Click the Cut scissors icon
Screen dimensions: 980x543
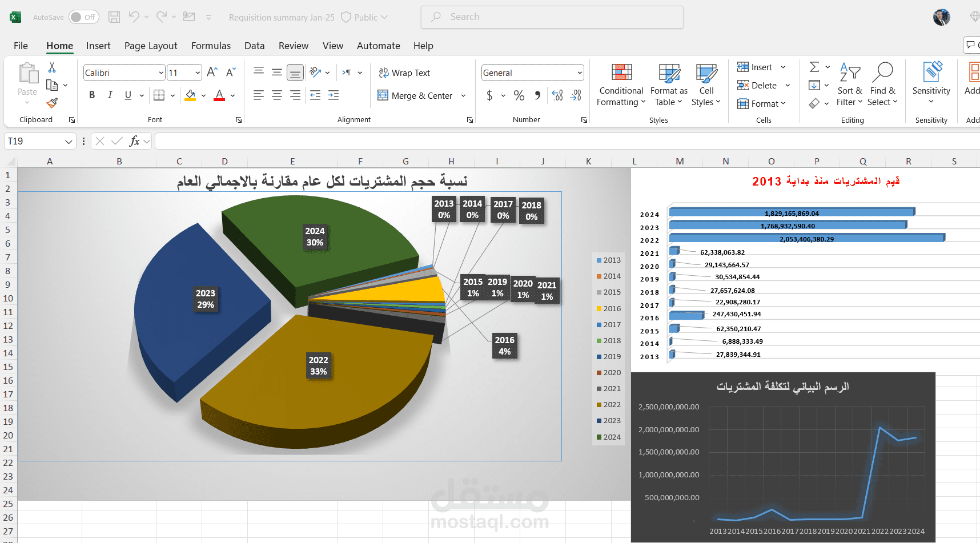pyautogui.click(x=52, y=67)
